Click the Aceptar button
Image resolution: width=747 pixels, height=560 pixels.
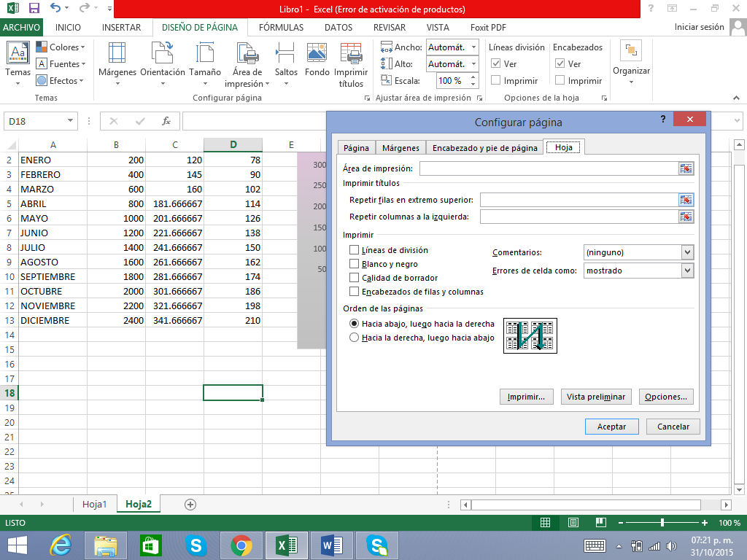pos(611,427)
